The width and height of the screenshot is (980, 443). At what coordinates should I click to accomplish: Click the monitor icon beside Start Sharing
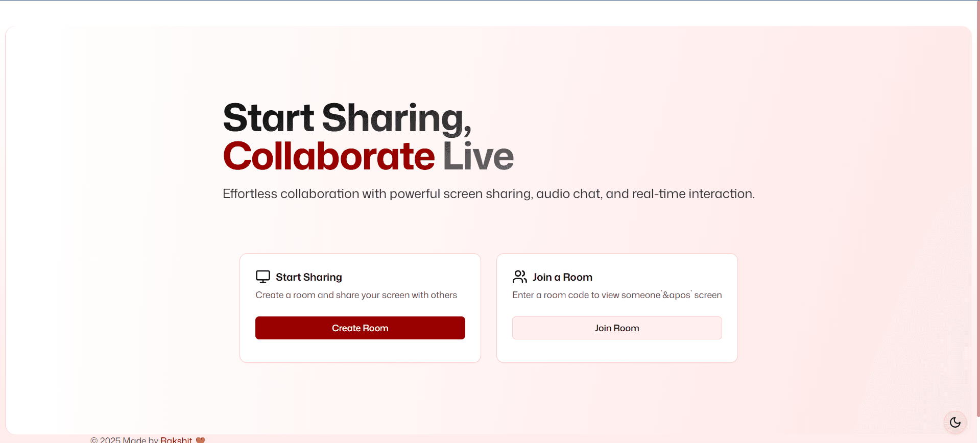(263, 277)
